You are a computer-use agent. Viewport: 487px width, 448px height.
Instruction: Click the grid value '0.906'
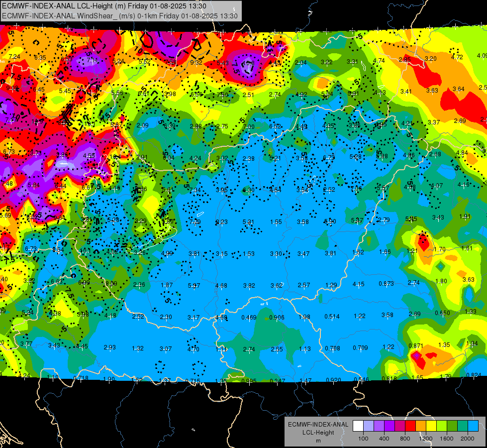(x=277, y=318)
